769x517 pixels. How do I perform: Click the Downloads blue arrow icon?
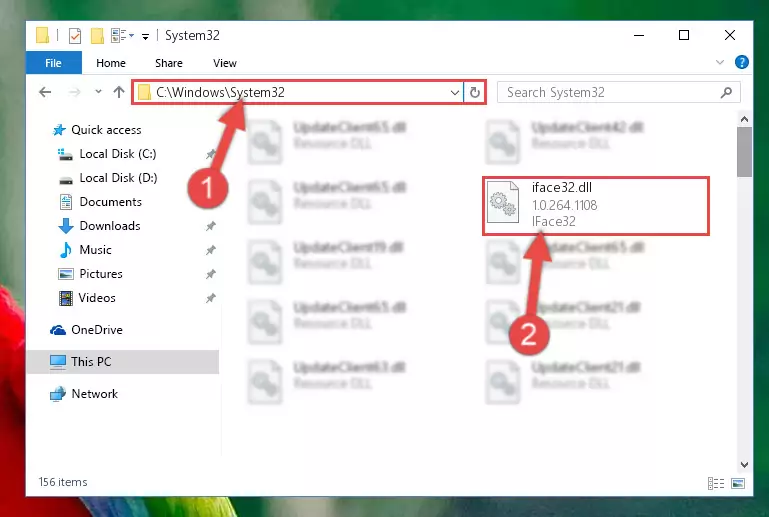coord(65,226)
